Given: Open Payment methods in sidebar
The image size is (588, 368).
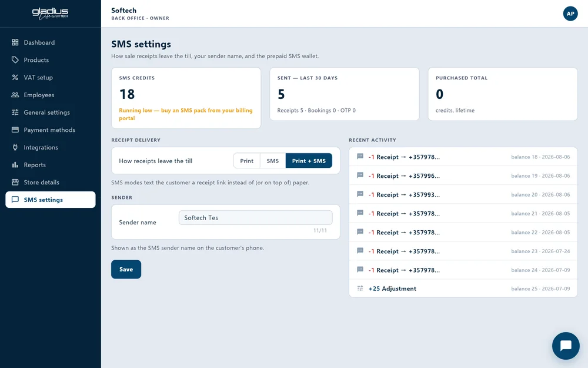Looking at the screenshot, I should [50, 130].
